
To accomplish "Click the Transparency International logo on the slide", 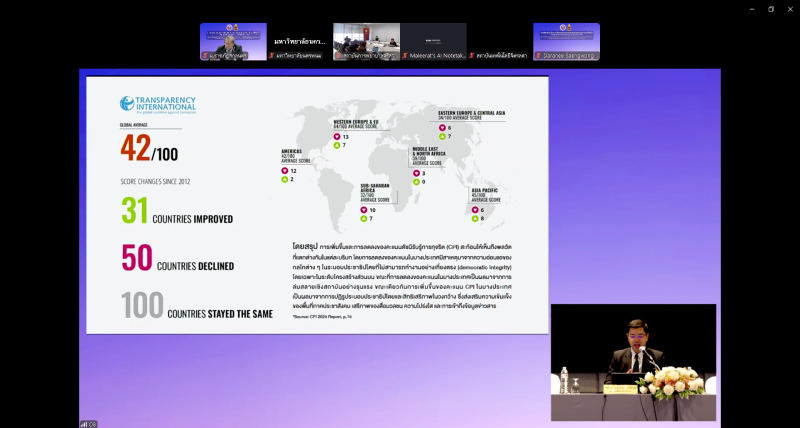I will pyautogui.click(x=158, y=104).
